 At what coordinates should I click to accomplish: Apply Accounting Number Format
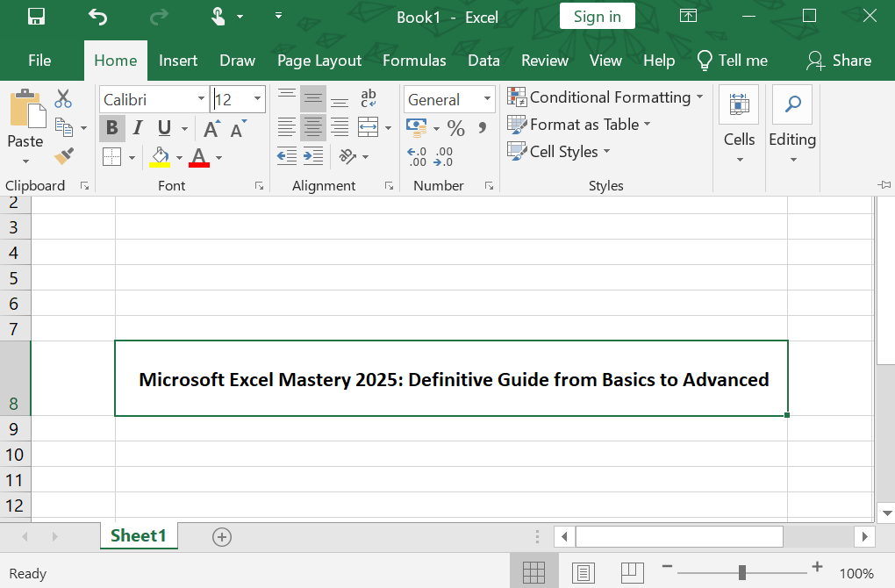coord(416,127)
